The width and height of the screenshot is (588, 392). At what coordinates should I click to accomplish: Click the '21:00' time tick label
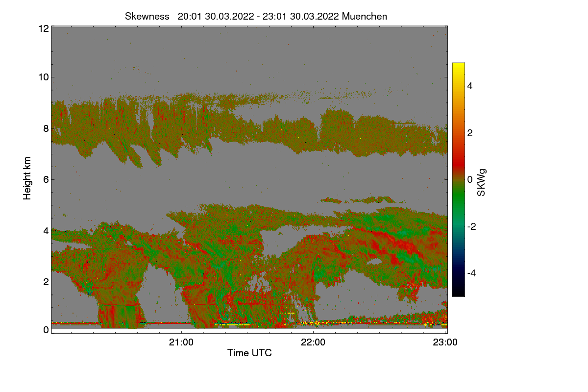click(x=181, y=343)
